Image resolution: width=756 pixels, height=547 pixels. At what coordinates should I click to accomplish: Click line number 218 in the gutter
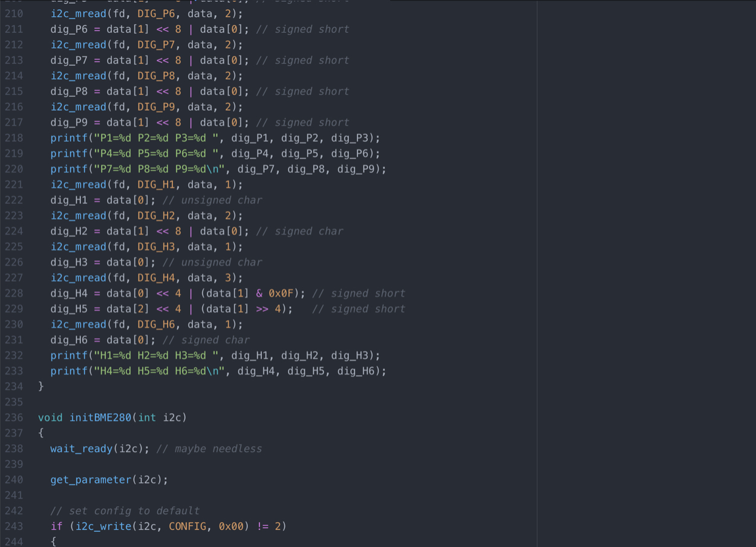[x=13, y=138]
